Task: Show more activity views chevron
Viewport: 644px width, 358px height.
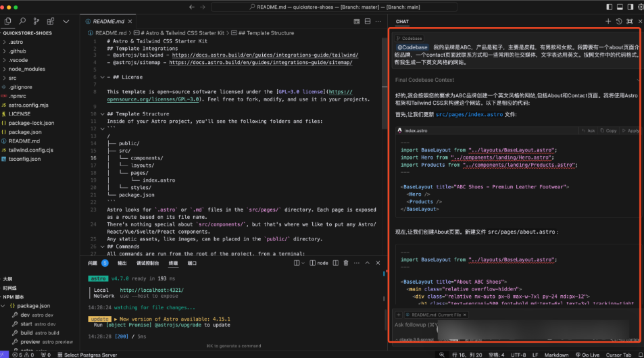Action: click(x=66, y=22)
